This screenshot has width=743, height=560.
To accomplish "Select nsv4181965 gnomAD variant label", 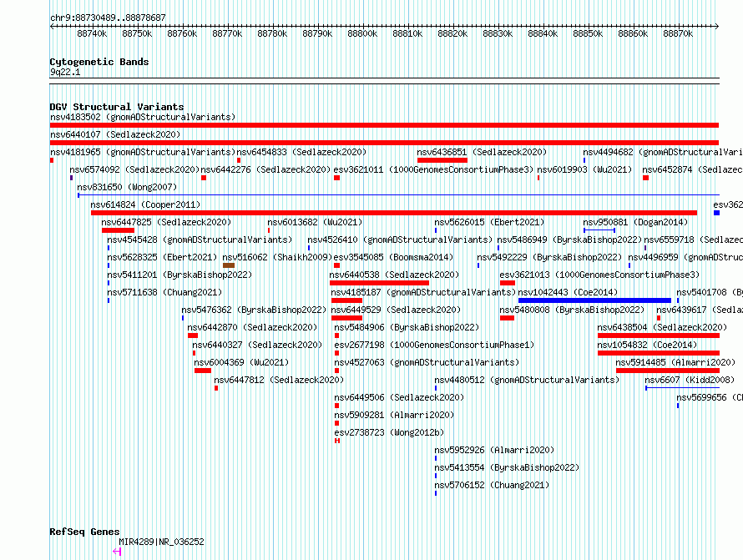I will (143, 152).
